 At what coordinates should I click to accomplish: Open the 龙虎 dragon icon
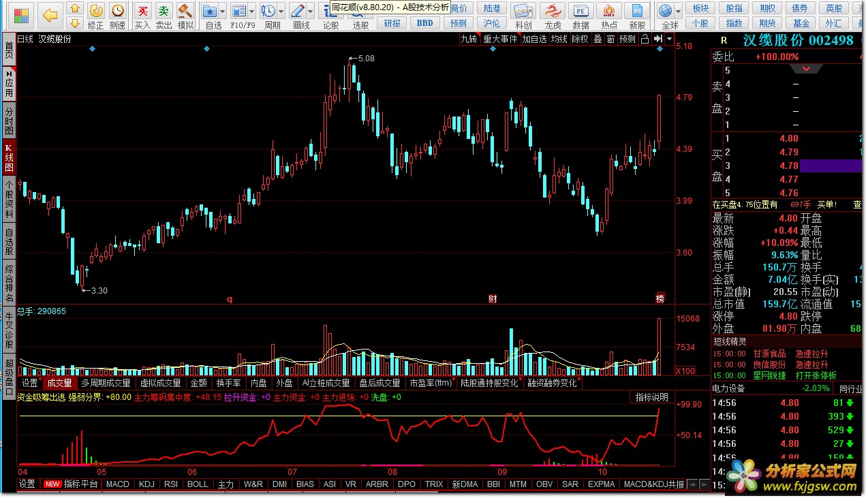(x=553, y=10)
